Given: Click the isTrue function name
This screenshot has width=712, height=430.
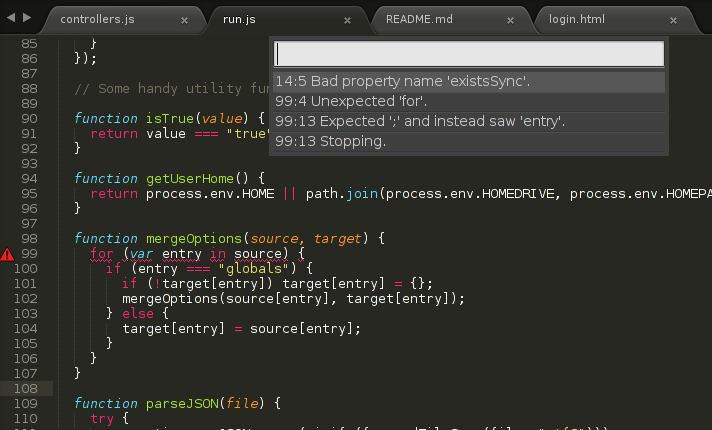Looking at the screenshot, I should 170,119.
